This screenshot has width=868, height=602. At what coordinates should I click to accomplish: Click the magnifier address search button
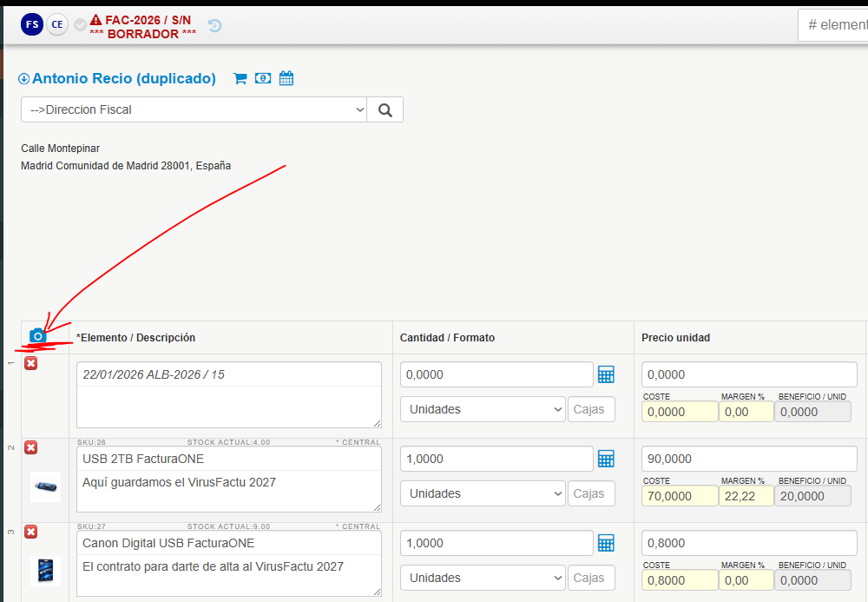coord(385,109)
